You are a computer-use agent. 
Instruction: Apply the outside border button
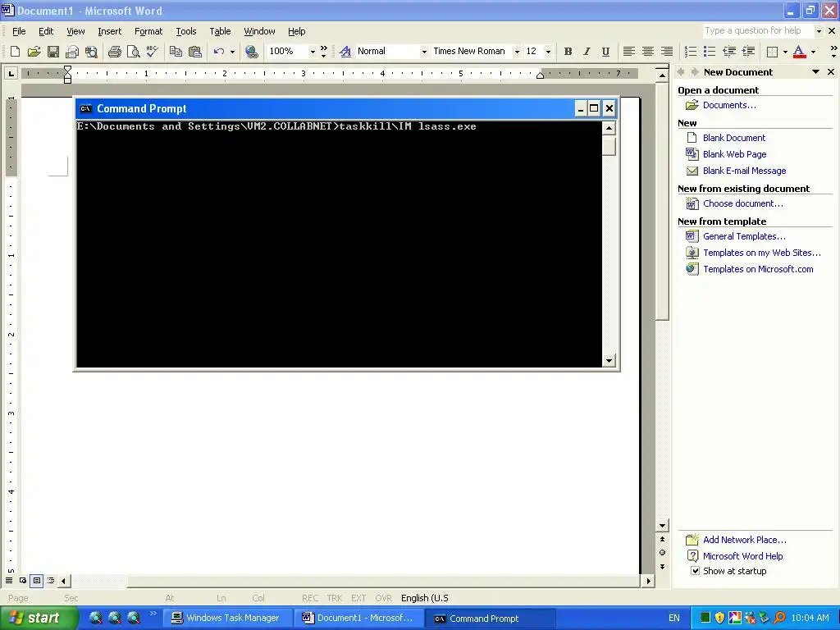(x=772, y=52)
